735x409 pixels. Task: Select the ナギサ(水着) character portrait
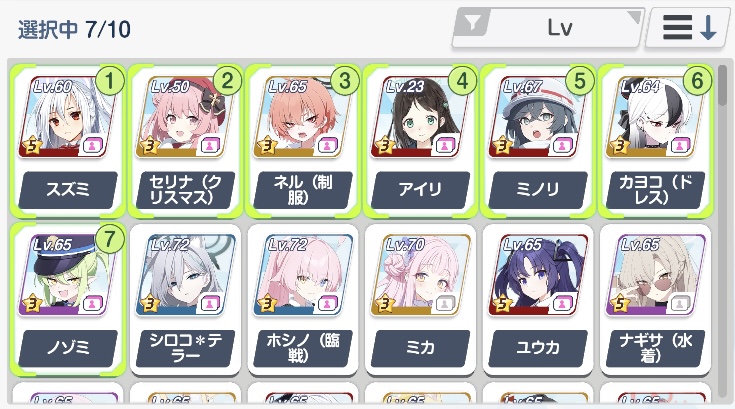[x=655, y=275]
